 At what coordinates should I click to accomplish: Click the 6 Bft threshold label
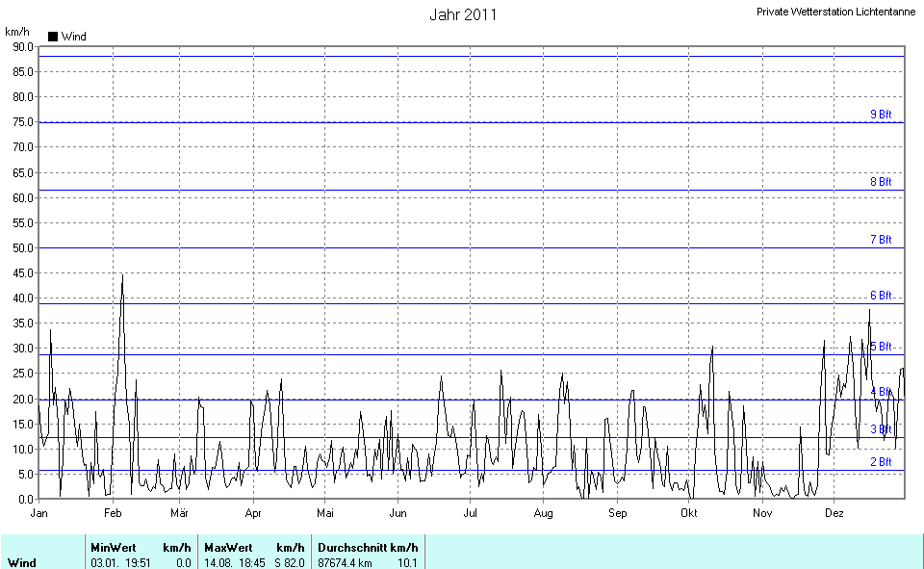tap(881, 296)
